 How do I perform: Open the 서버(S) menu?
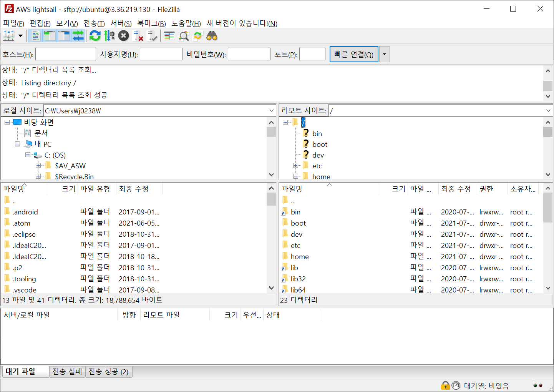click(x=121, y=23)
